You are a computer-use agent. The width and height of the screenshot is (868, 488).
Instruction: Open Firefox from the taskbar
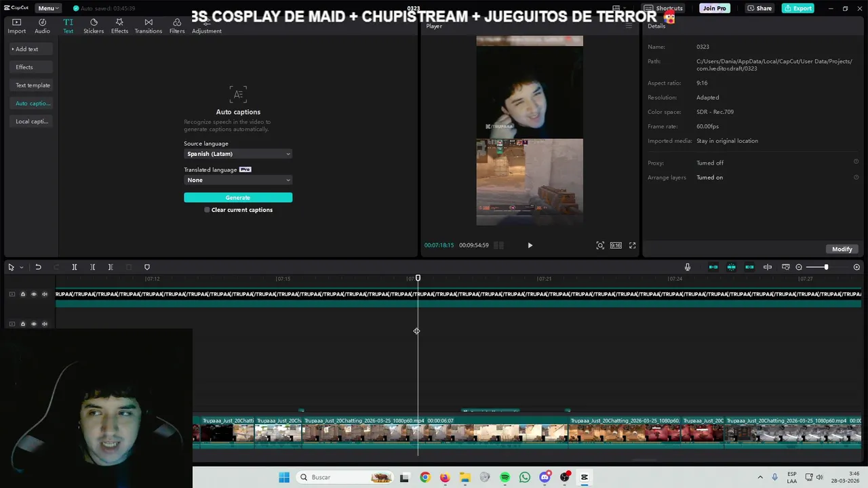click(x=445, y=477)
